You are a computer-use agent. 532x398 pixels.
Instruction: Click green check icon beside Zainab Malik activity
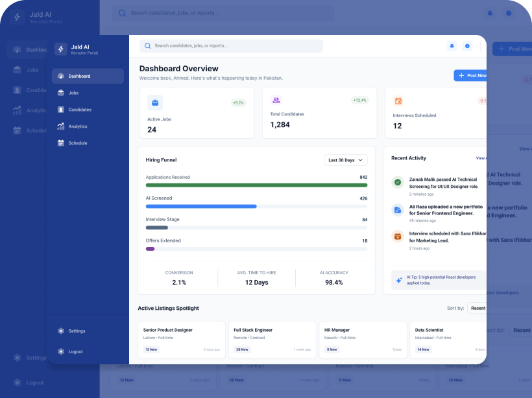[x=398, y=182]
